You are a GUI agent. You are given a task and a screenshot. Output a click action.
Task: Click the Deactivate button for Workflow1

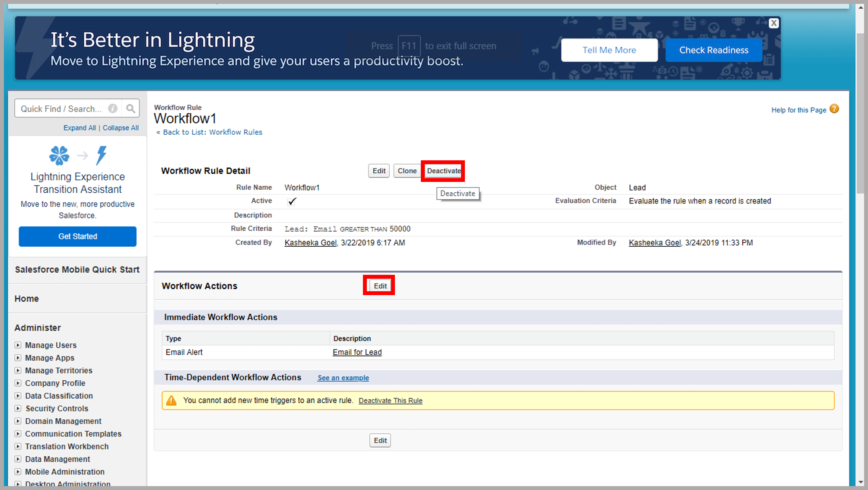pyautogui.click(x=444, y=171)
